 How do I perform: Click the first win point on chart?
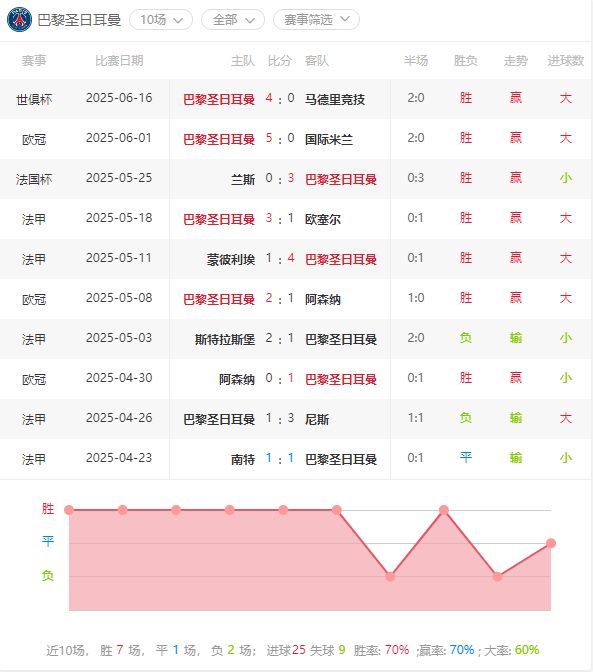tap(69, 510)
